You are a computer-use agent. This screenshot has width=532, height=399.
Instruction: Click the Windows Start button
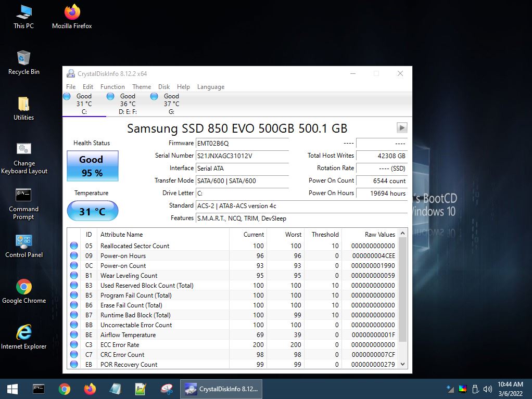pos(12,389)
